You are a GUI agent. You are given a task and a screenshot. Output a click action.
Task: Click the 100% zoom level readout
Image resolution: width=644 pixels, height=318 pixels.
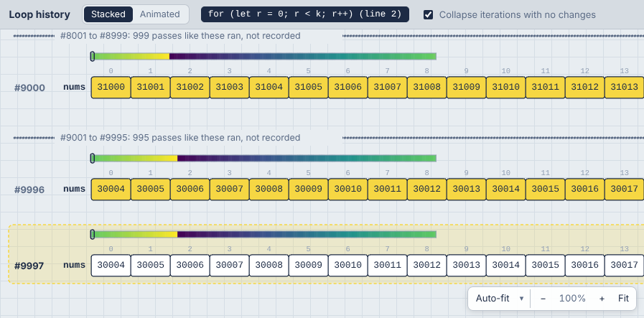pos(572,299)
